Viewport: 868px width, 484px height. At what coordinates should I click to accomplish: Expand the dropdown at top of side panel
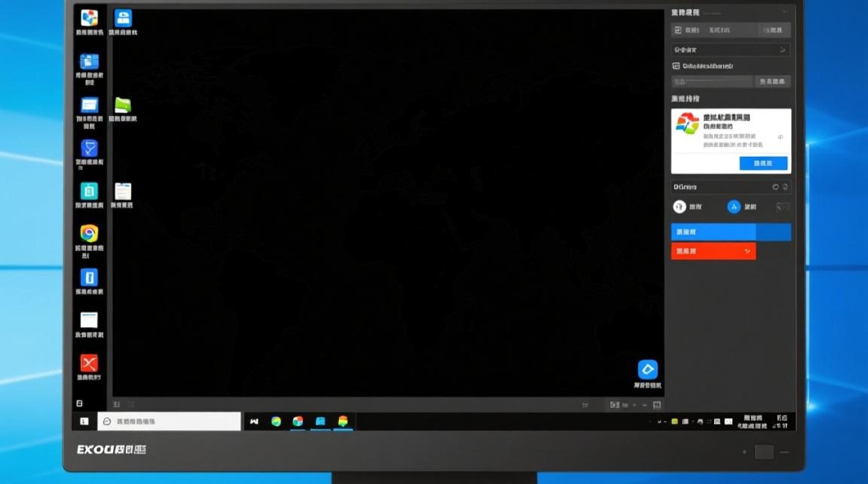pos(782,50)
